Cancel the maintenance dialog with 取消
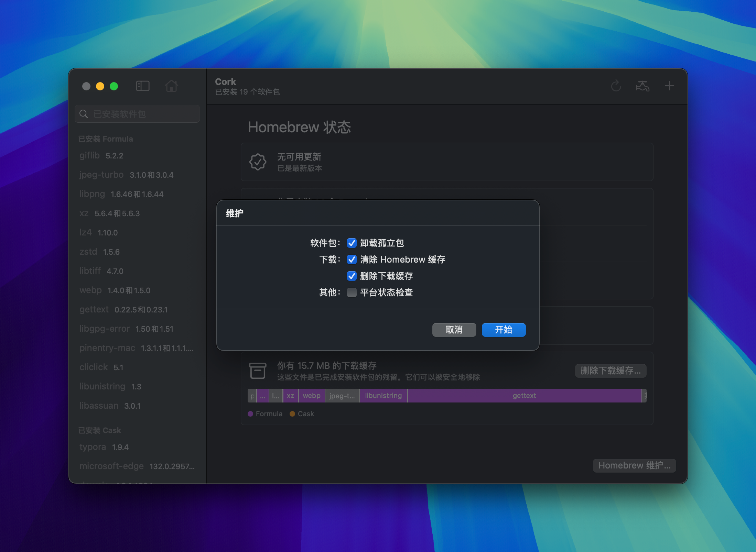 click(x=454, y=330)
